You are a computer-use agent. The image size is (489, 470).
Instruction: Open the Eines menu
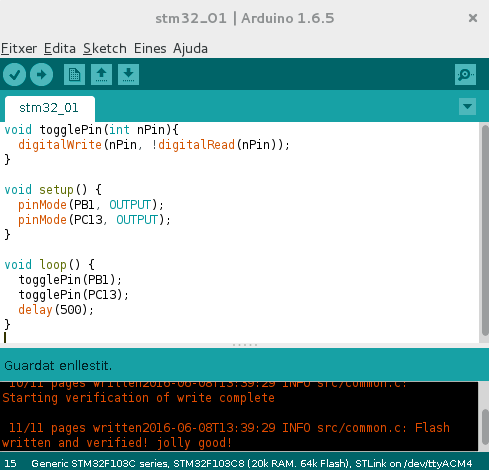coord(150,49)
